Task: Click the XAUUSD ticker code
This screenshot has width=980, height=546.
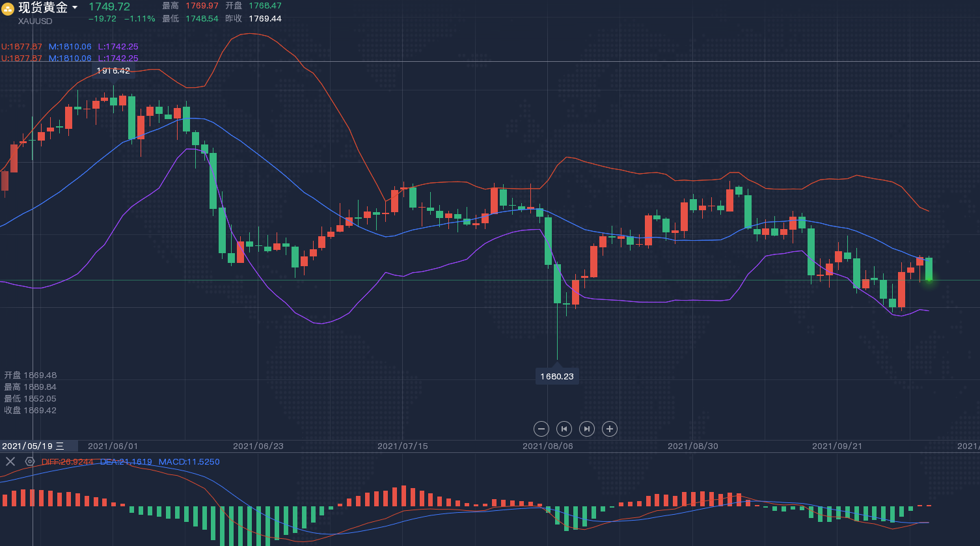Action: [35, 21]
